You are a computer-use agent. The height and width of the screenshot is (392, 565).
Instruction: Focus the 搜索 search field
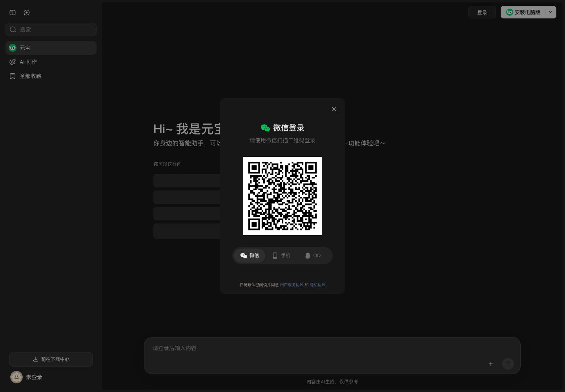click(51, 29)
